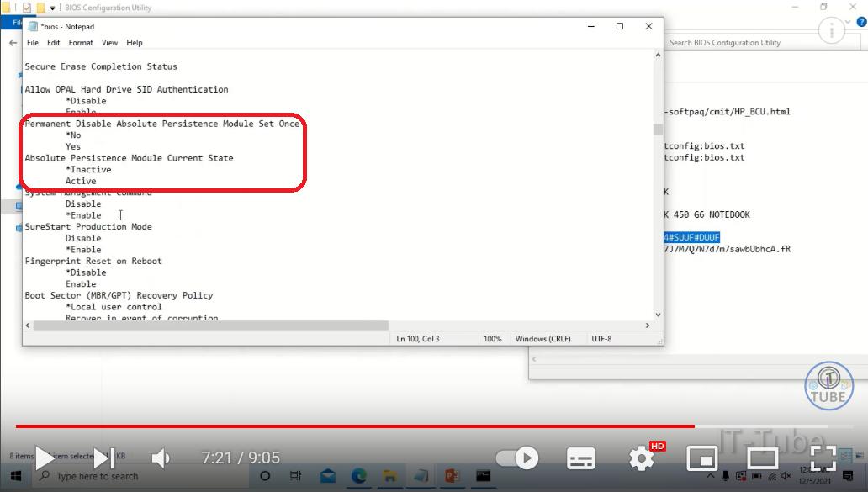Turn on video subtitles
The width and height of the screenshot is (868, 492).
click(580, 458)
